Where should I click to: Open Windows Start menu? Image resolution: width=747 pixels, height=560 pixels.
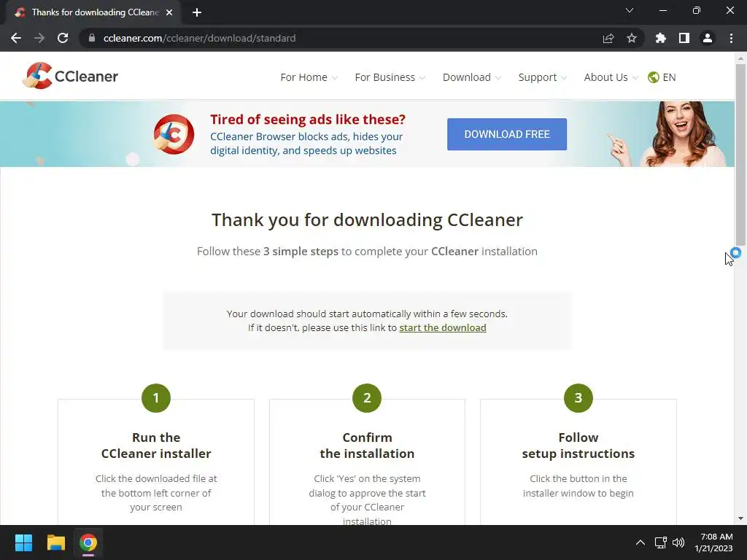pyautogui.click(x=23, y=542)
